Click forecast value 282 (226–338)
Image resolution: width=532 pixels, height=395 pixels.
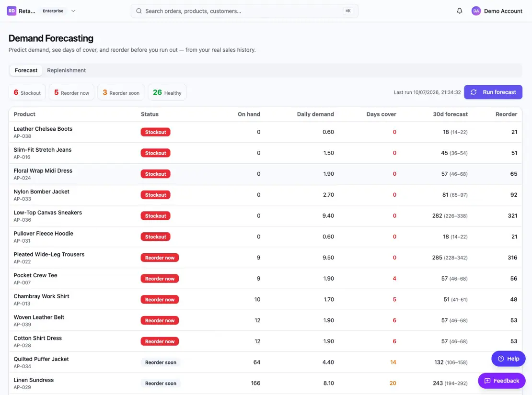[x=450, y=216]
